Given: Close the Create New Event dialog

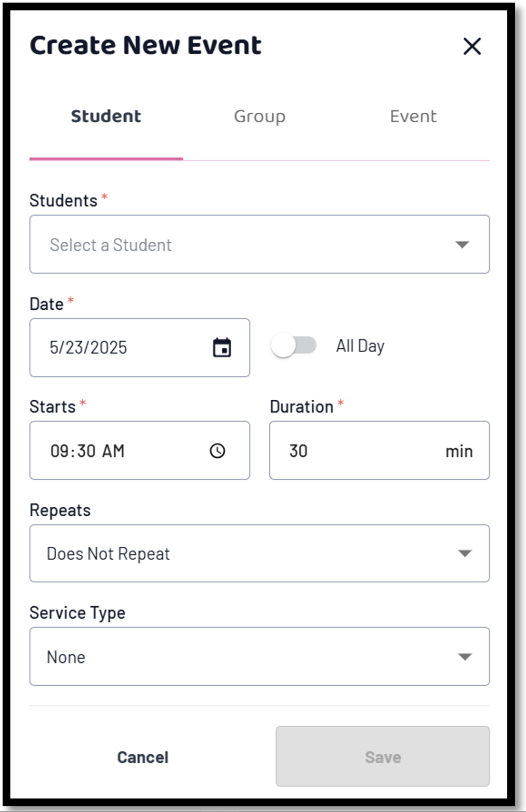Looking at the screenshot, I should click(x=472, y=46).
